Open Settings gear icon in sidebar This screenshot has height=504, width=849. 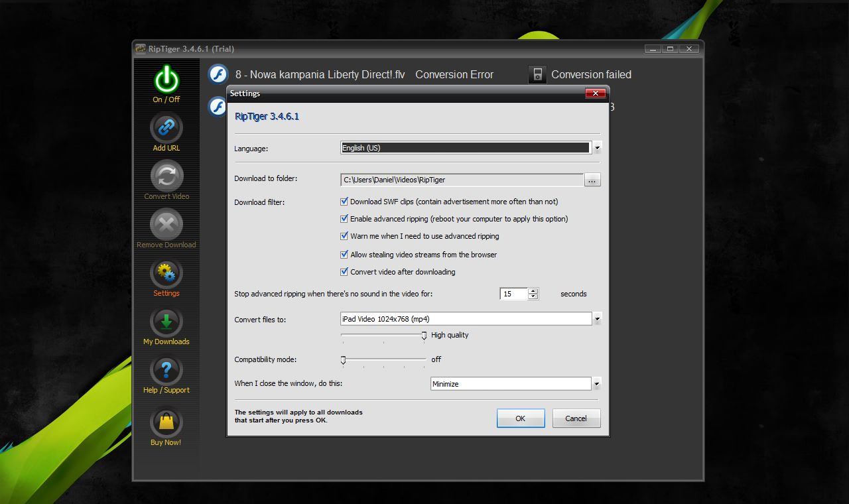(166, 273)
